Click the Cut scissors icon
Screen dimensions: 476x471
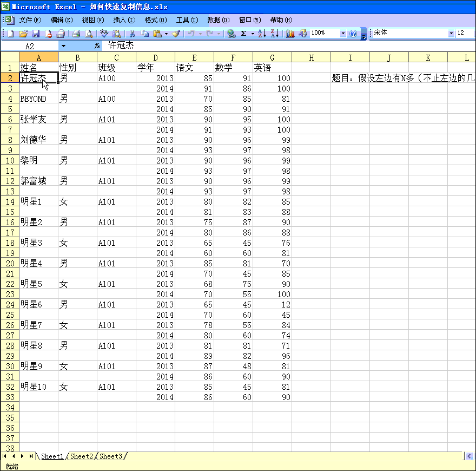coord(131,34)
